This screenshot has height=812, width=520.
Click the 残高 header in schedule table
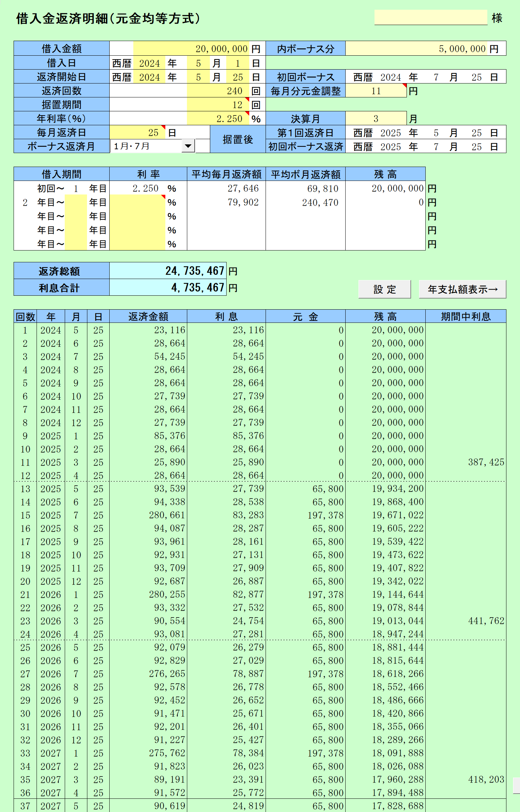click(385, 316)
